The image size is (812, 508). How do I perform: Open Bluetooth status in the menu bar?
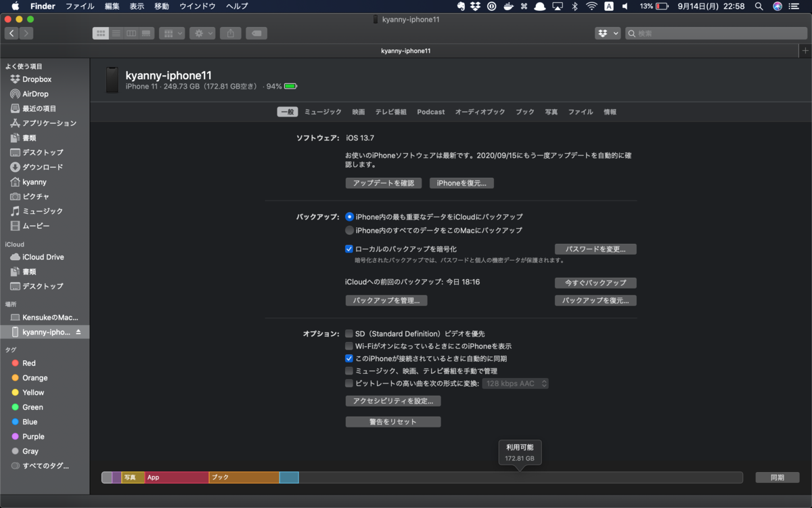point(575,6)
